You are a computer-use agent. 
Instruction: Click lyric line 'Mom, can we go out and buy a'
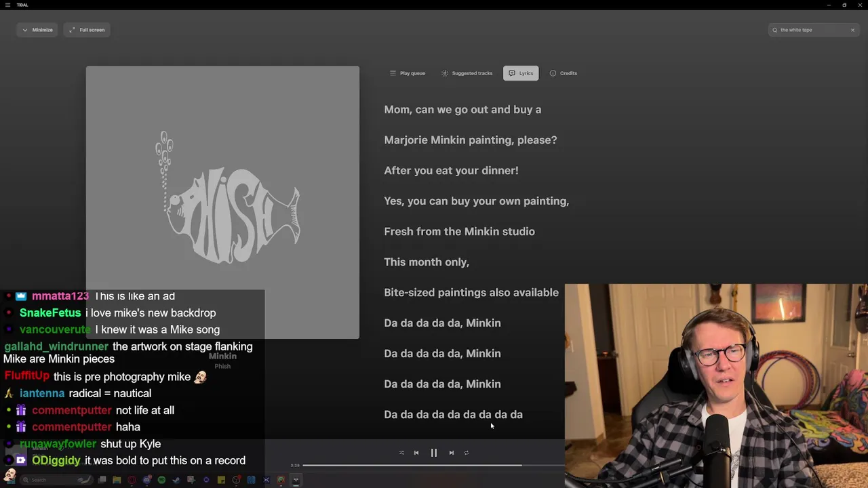(x=462, y=110)
